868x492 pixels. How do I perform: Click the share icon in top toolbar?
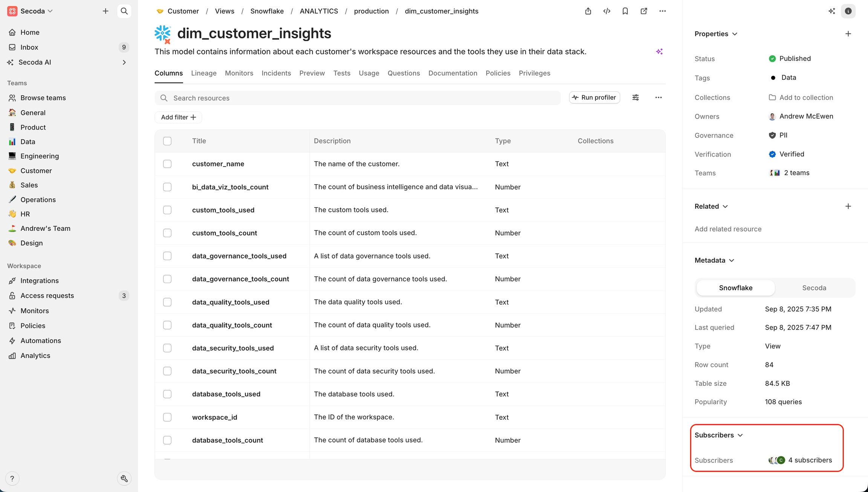(x=588, y=11)
